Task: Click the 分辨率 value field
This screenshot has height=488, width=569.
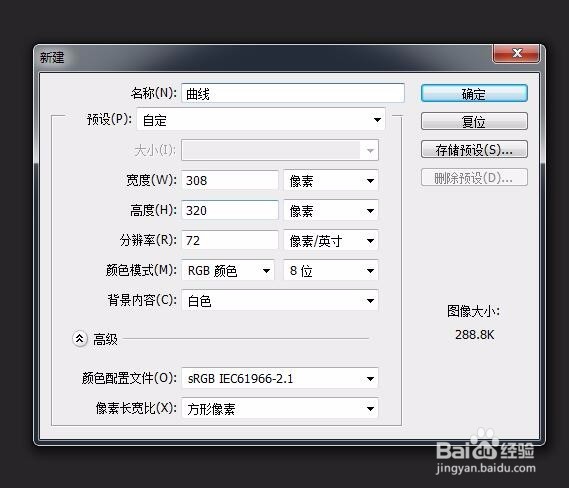Action: point(230,240)
